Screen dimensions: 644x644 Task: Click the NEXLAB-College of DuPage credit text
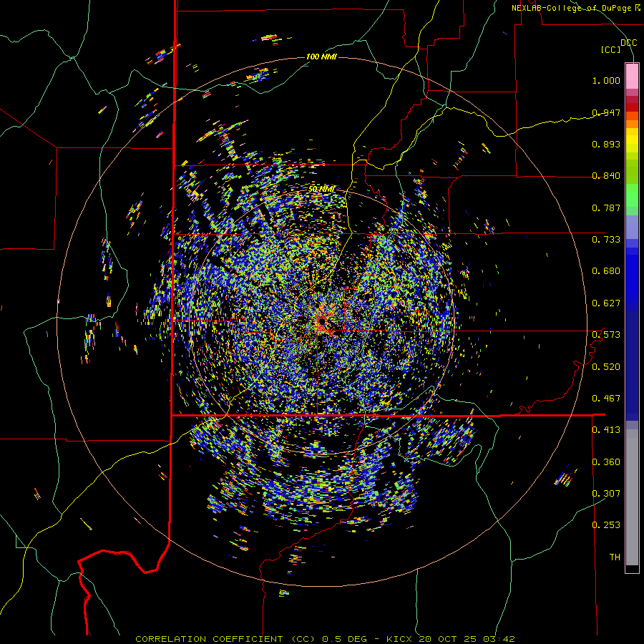tap(575, 8)
